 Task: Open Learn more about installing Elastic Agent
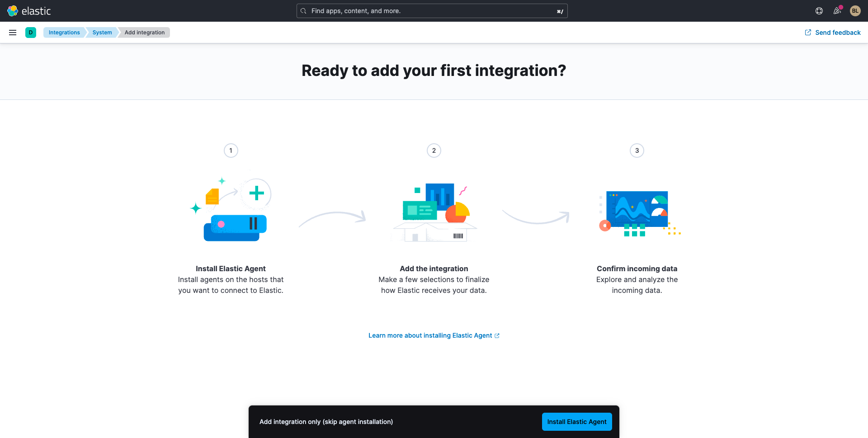click(434, 335)
